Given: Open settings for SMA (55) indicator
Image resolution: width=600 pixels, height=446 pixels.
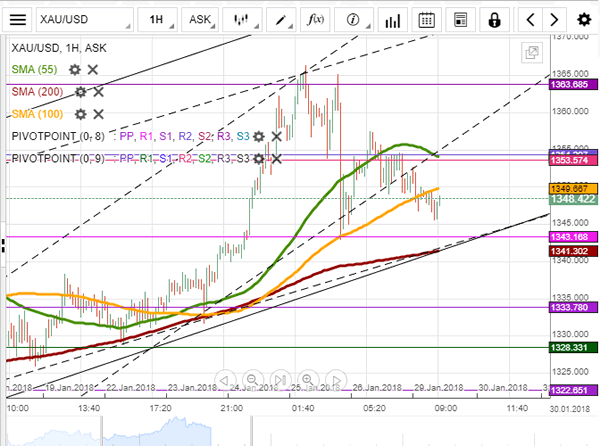Looking at the screenshot, I should [x=74, y=69].
